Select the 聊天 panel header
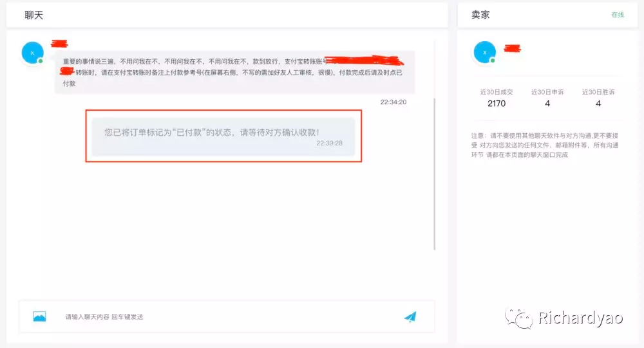 point(34,15)
